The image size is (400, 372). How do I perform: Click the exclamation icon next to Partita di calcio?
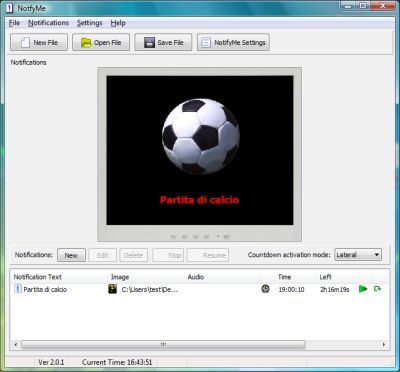point(18,289)
